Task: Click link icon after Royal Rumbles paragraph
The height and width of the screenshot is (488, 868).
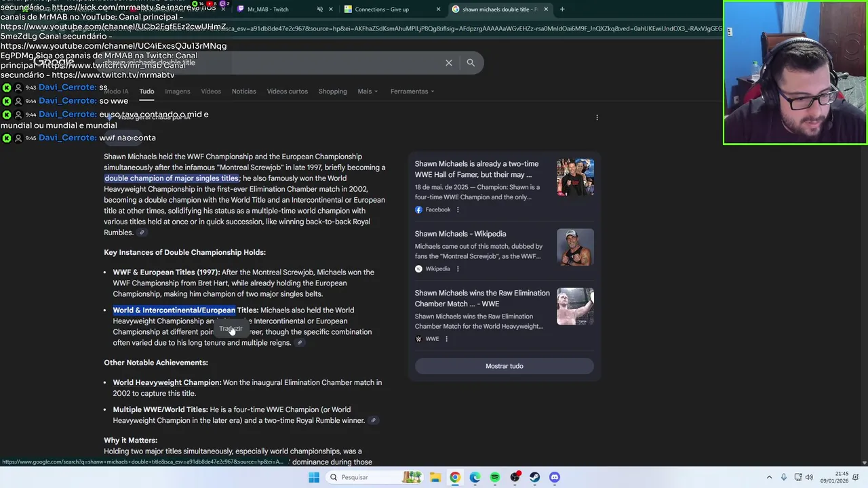Action: tap(142, 232)
